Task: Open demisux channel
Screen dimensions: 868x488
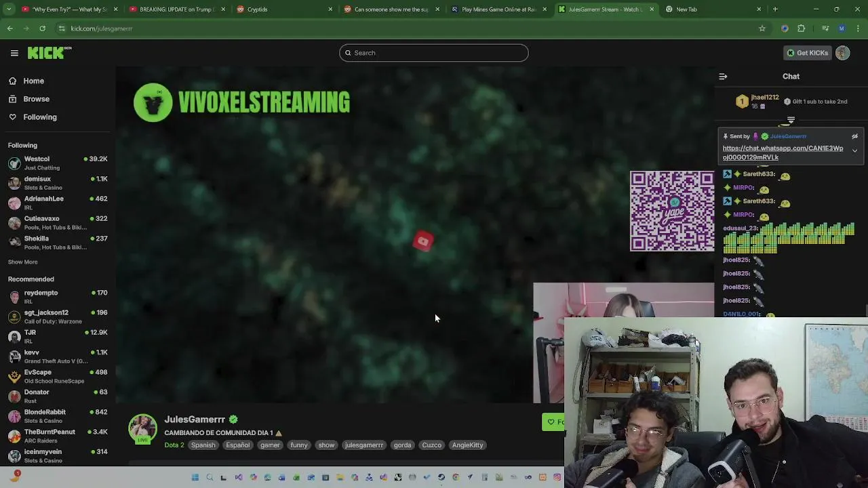Action: [58, 183]
